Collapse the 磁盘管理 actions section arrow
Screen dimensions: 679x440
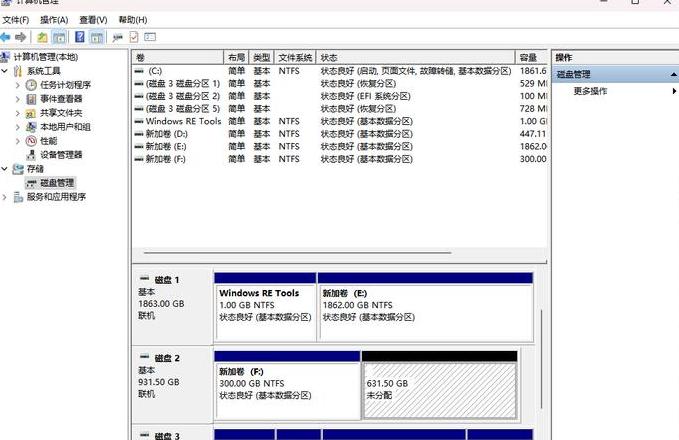pyautogui.click(x=674, y=74)
